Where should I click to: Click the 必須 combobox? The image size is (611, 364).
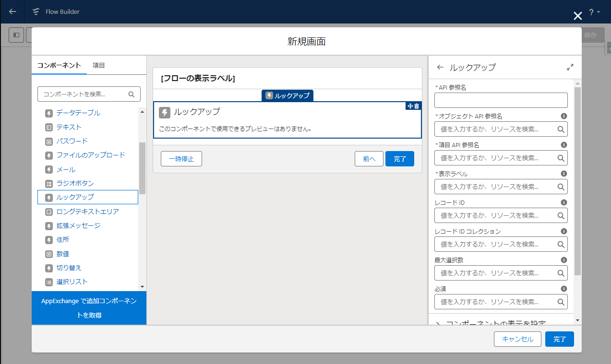click(x=501, y=302)
